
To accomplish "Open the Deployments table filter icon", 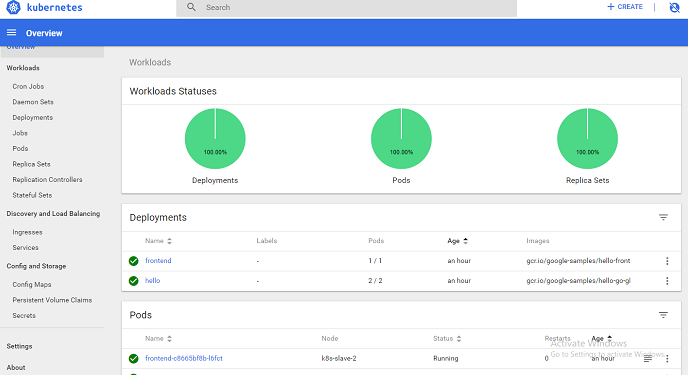I will pos(663,217).
